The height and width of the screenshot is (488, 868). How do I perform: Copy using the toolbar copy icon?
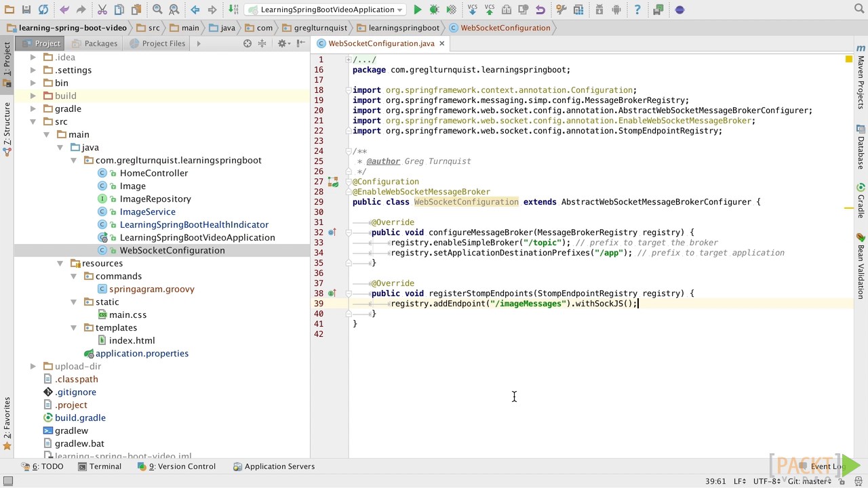(119, 9)
